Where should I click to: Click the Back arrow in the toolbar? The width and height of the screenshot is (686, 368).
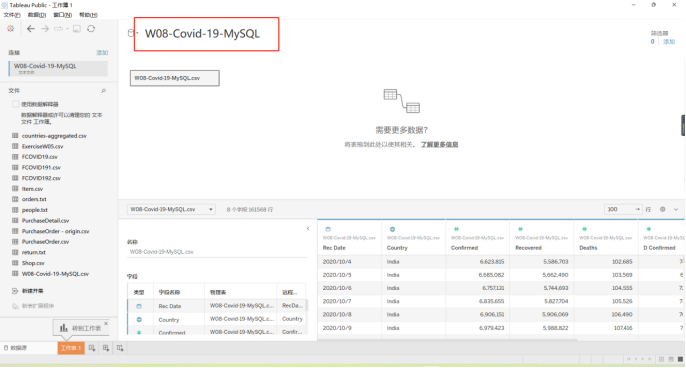[x=31, y=28]
